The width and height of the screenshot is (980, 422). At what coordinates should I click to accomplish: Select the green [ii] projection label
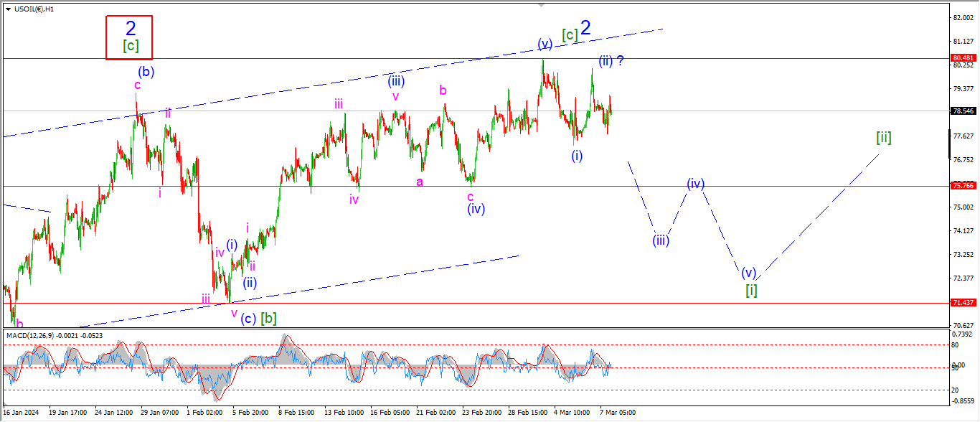[883, 137]
